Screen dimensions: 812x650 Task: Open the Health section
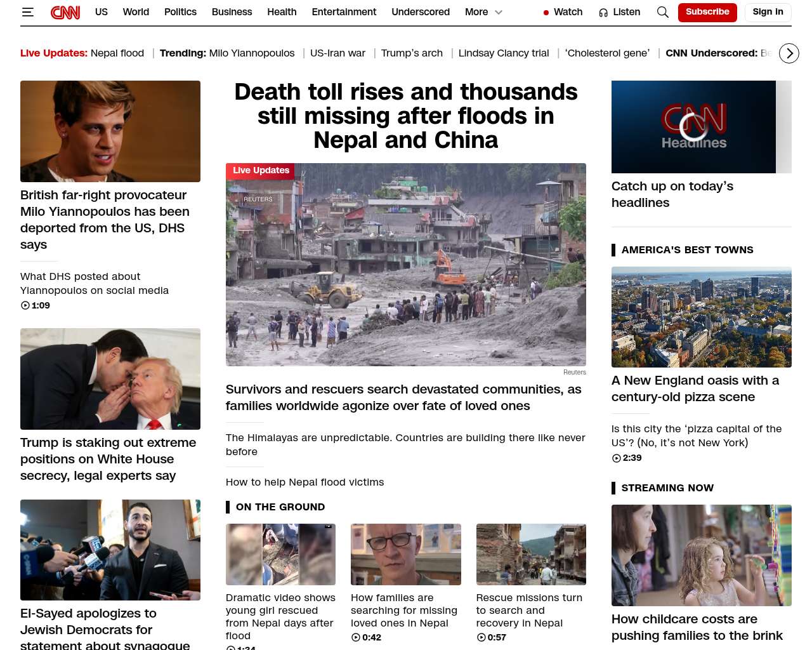(x=282, y=12)
